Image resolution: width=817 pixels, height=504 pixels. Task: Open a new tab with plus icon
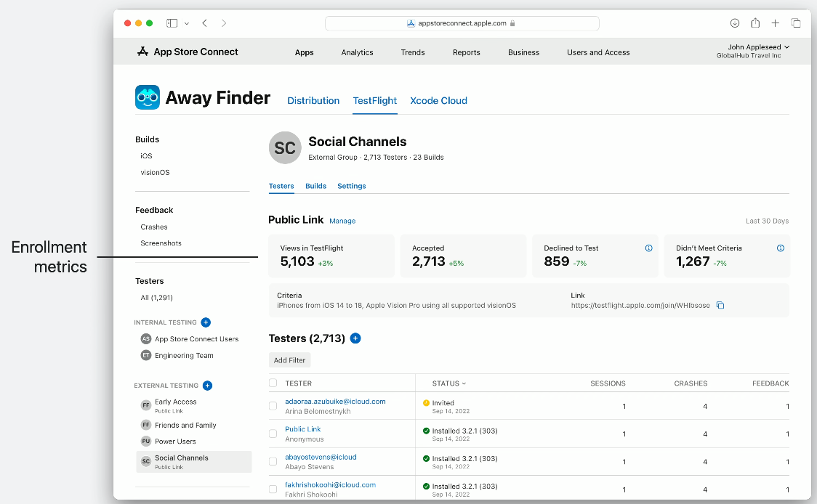point(776,23)
